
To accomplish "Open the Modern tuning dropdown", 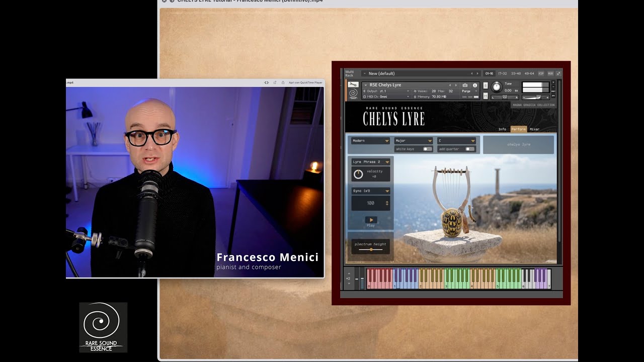I will (x=370, y=141).
